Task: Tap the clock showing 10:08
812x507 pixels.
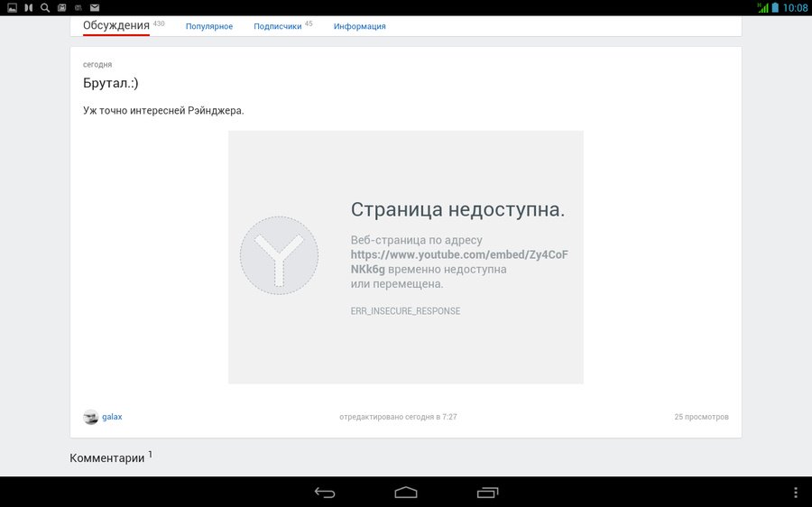Action: tap(795, 8)
